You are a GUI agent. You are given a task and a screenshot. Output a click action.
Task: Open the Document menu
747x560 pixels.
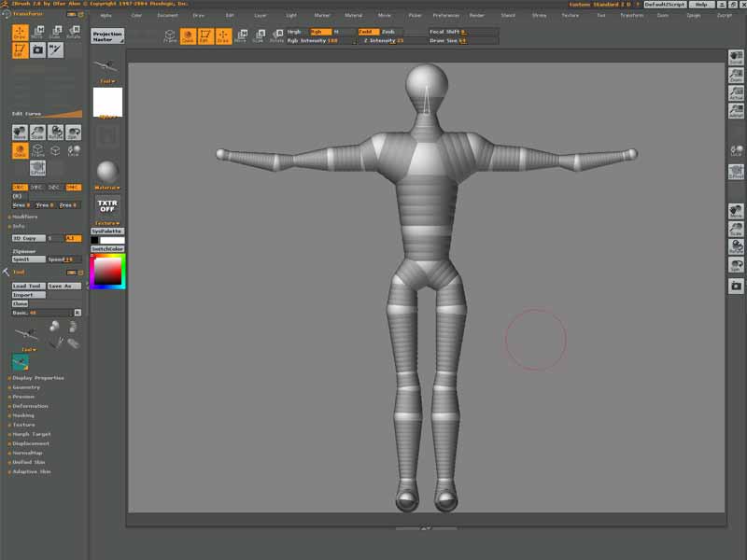pyautogui.click(x=167, y=16)
